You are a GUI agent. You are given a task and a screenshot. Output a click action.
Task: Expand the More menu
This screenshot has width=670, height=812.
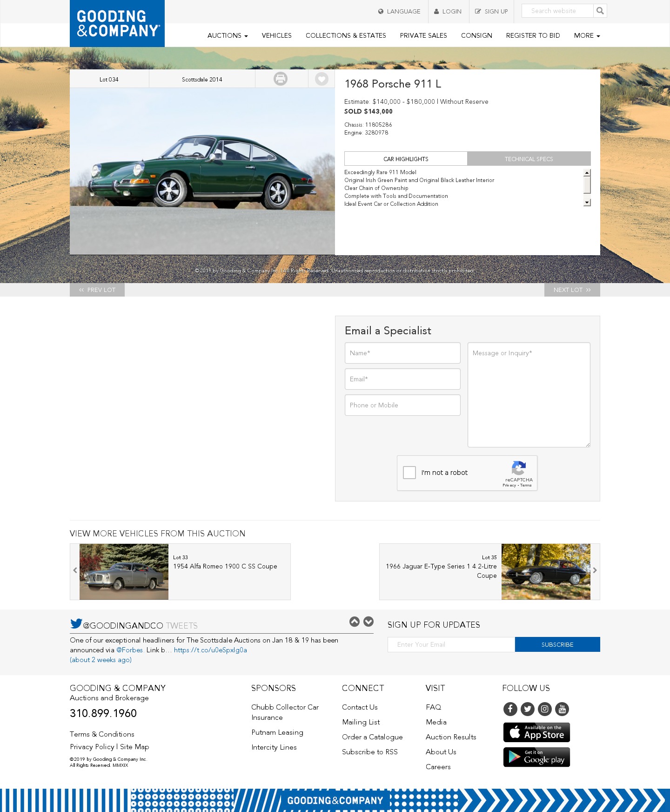tap(587, 35)
